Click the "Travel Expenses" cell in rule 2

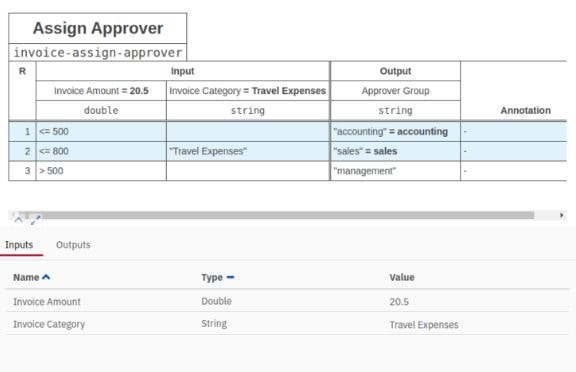[248, 151]
